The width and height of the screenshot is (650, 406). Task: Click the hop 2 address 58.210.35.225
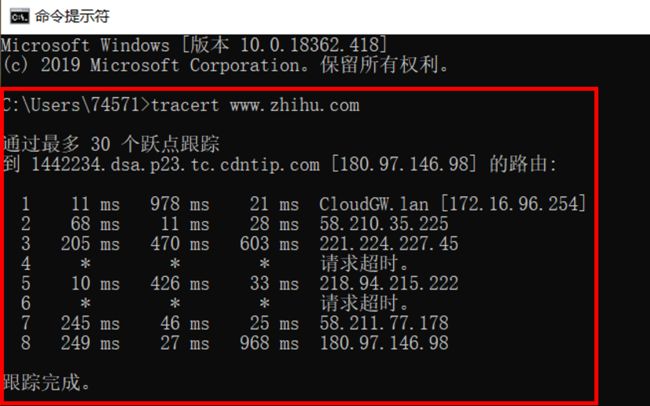click(x=384, y=224)
